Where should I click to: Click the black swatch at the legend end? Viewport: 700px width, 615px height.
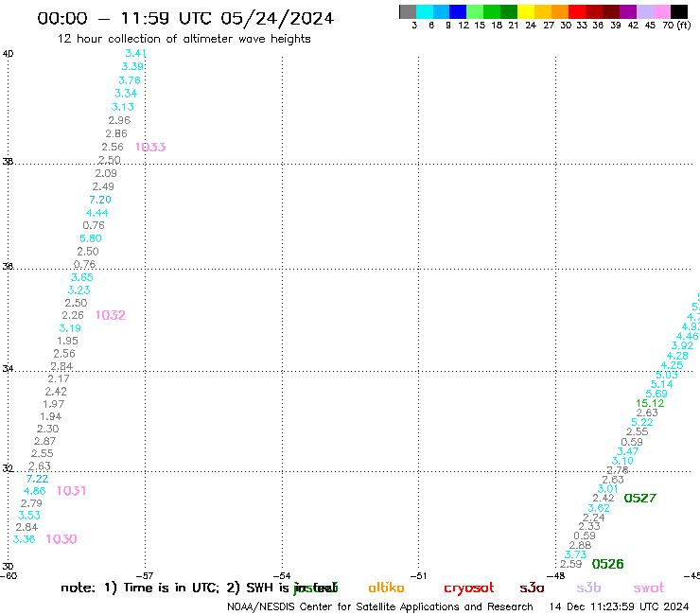tap(679, 11)
